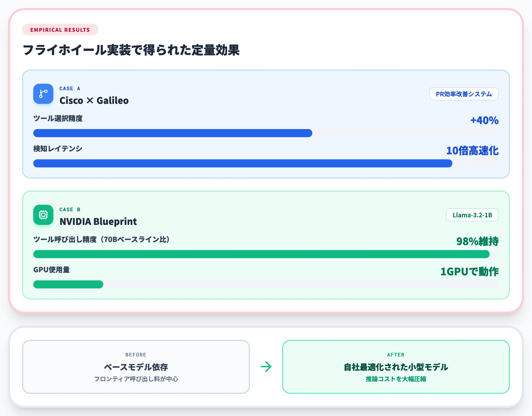Select the 10倍高速化 value

(472, 151)
